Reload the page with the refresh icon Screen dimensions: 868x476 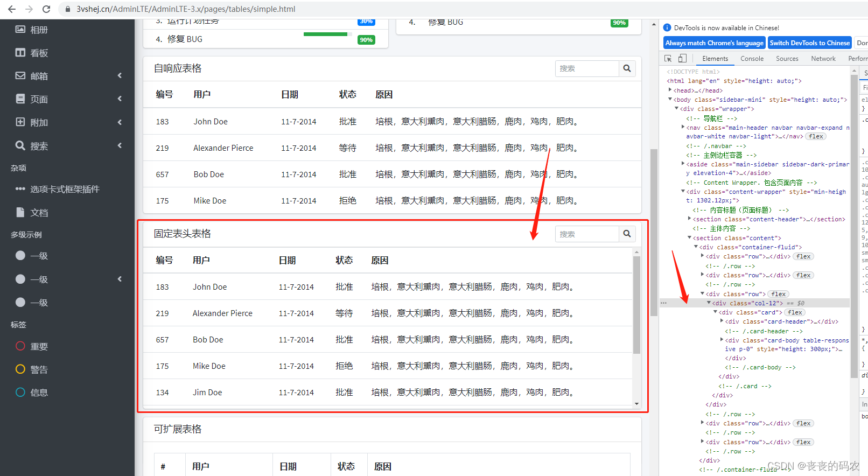[x=46, y=9]
